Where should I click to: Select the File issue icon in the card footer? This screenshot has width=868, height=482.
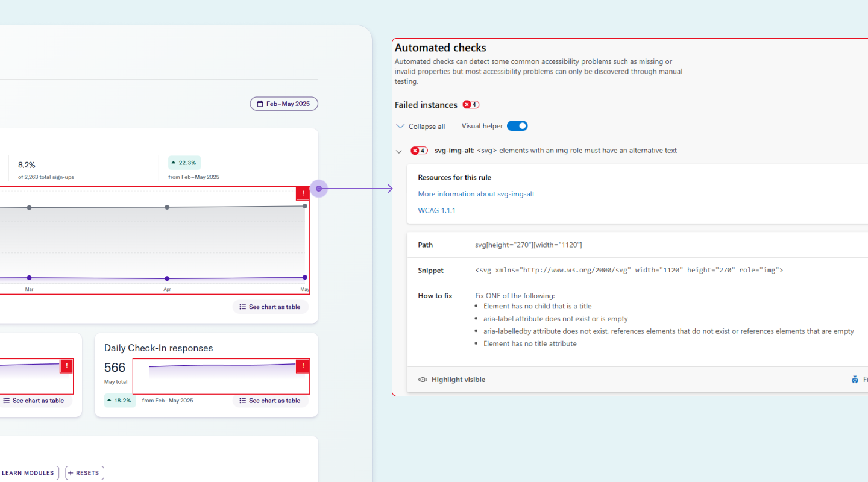pos(855,379)
